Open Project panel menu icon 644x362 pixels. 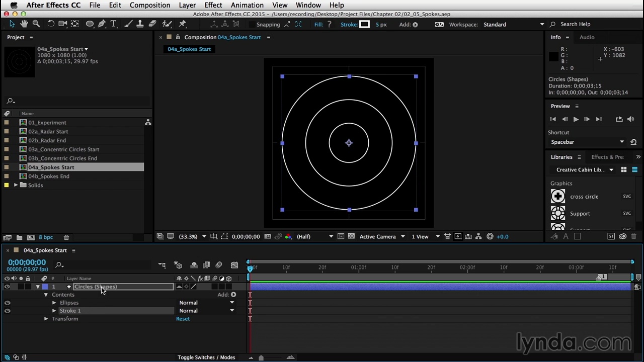(31, 37)
